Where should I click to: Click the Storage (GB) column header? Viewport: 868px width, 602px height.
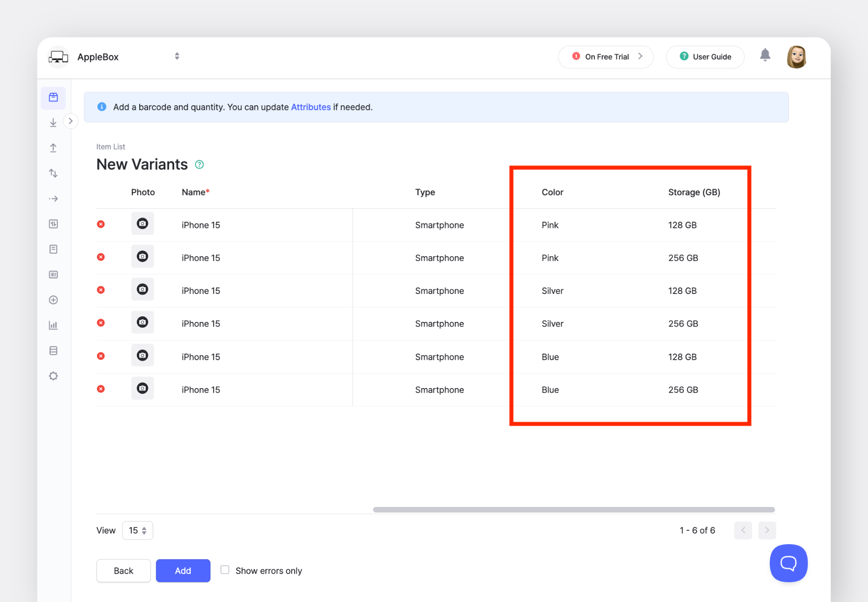[694, 192]
